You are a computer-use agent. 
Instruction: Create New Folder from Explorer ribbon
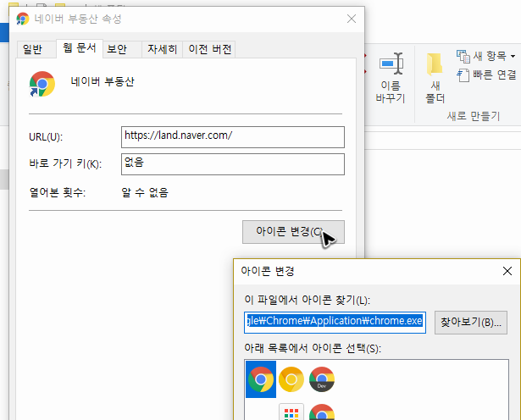coord(435,78)
